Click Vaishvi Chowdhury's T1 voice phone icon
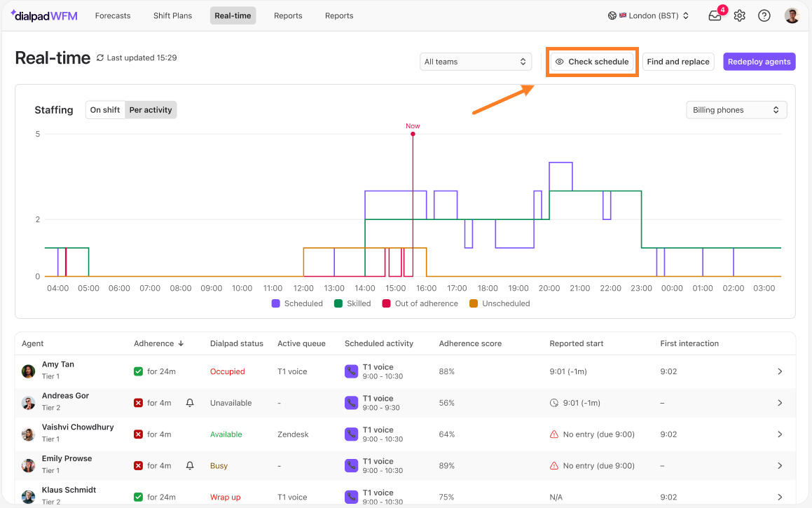This screenshot has height=508, width=812. coord(351,434)
